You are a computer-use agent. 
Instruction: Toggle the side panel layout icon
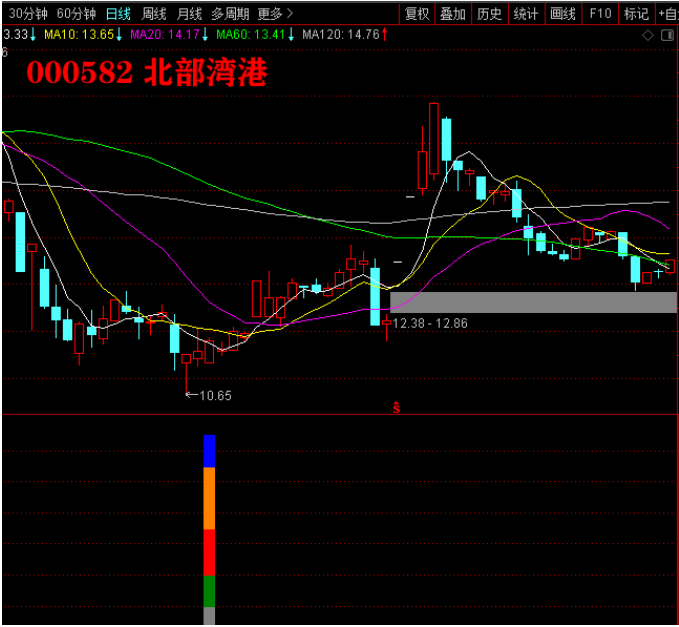pyautogui.click(x=667, y=35)
